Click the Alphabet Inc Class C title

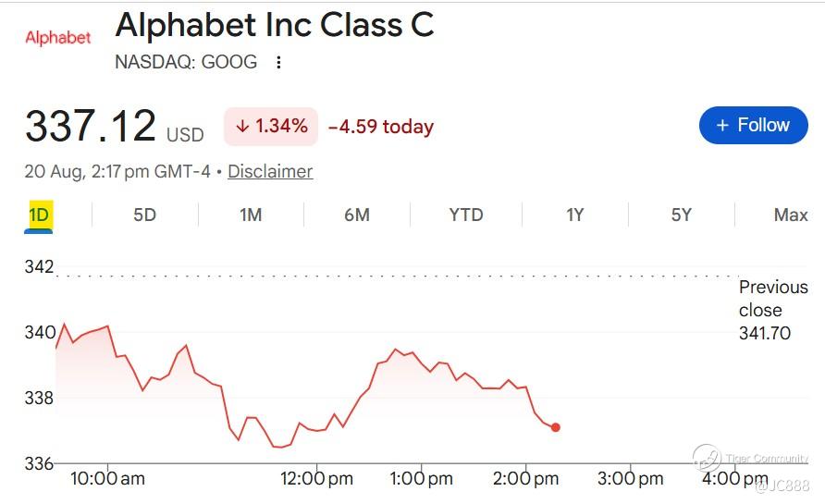tap(275, 25)
